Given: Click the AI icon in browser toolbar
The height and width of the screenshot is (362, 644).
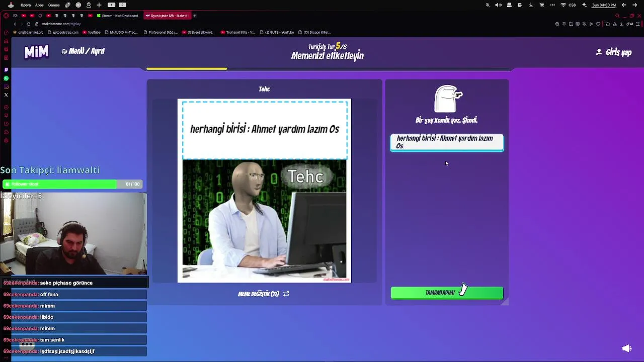Looking at the screenshot, I should pyautogui.click(x=630, y=24).
